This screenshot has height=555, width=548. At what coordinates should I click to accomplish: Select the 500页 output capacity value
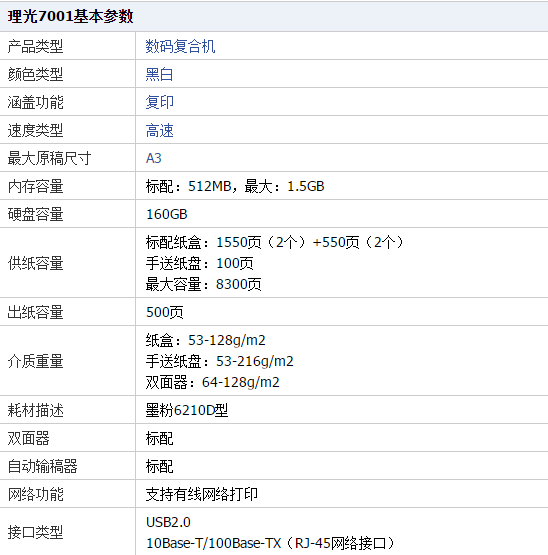165,312
